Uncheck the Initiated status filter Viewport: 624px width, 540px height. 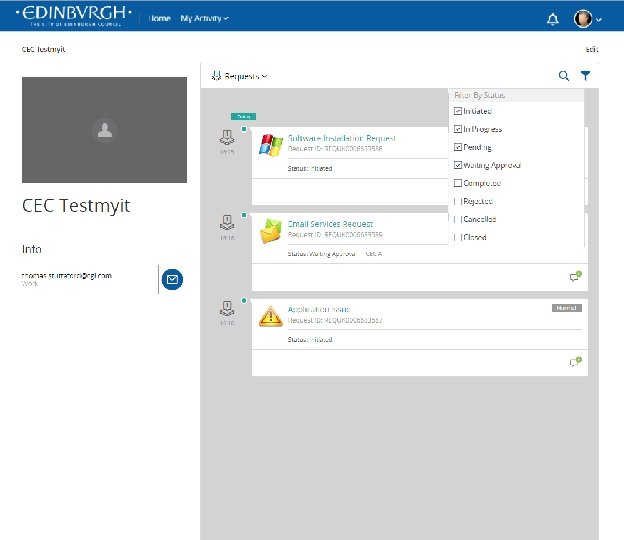pos(458,111)
